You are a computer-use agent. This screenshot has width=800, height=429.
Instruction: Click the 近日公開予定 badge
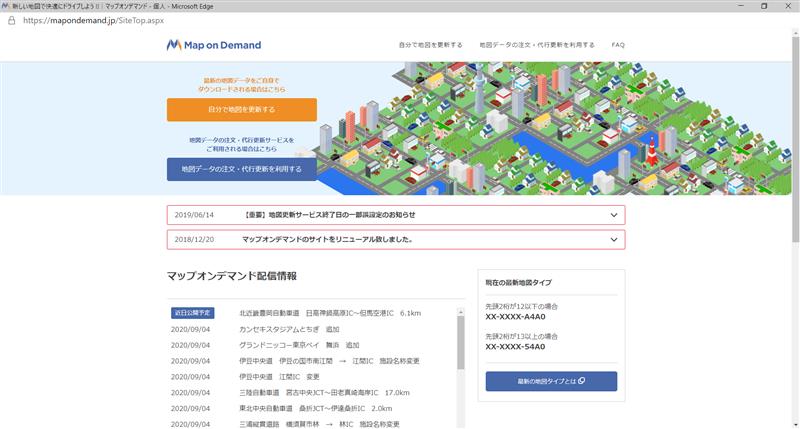pos(192,313)
